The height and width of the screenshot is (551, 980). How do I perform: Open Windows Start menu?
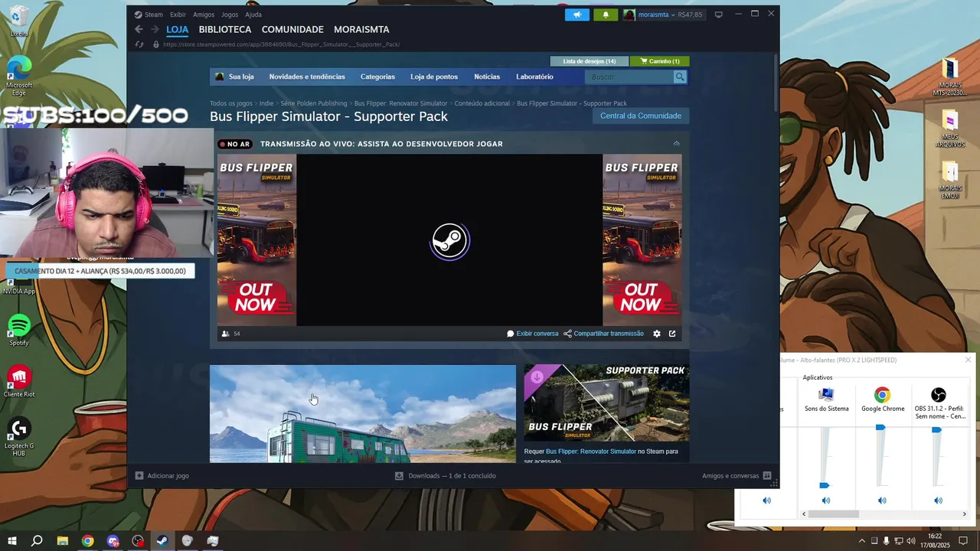pyautogui.click(x=12, y=541)
